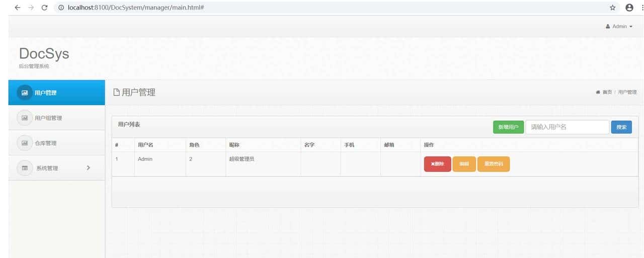
Task: Click the 用户管理 sidebar round icon
Action: click(x=25, y=93)
